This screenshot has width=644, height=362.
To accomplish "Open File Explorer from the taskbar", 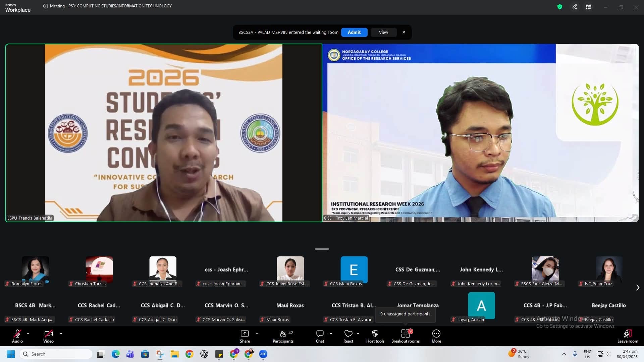I will click(x=174, y=354).
